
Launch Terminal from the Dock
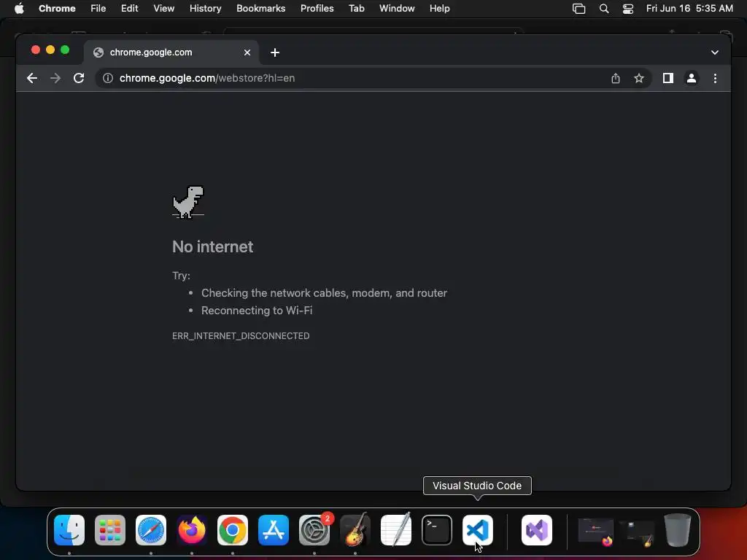pyautogui.click(x=437, y=530)
